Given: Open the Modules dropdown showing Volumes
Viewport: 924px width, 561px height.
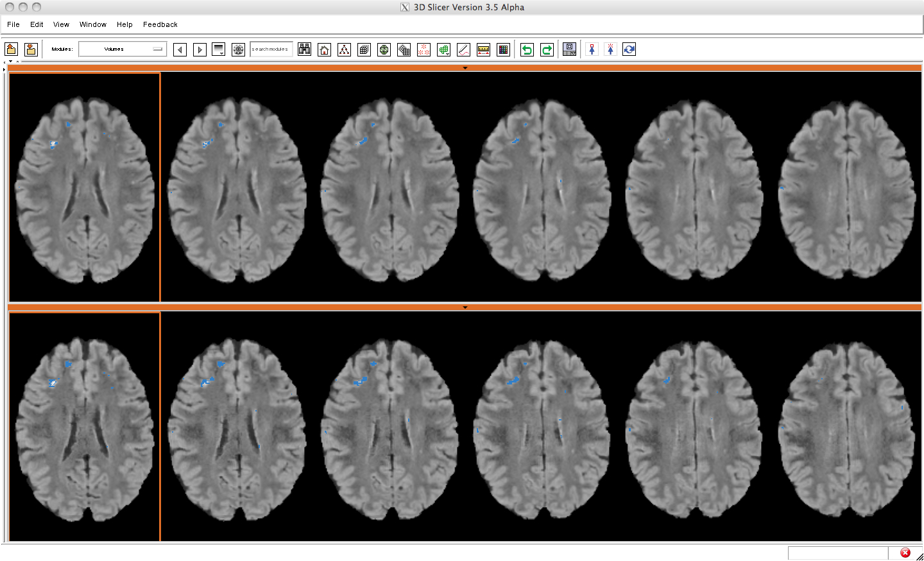Looking at the screenshot, I should (x=123, y=49).
